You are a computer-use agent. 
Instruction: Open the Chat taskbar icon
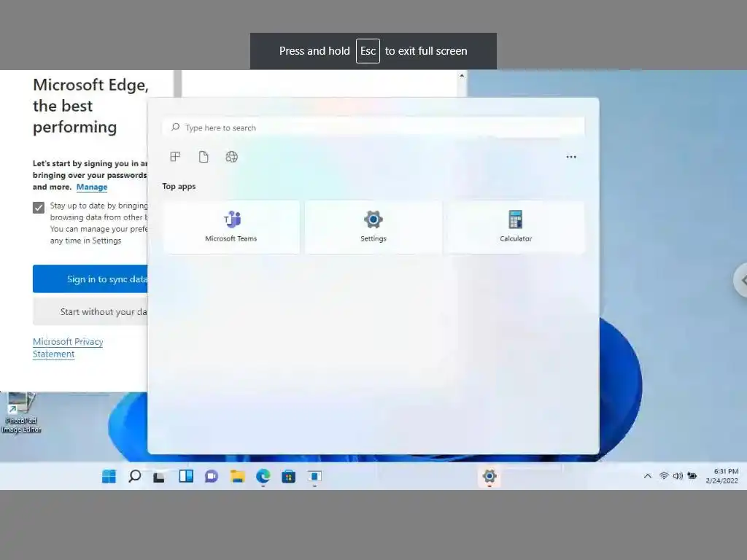pos(212,476)
